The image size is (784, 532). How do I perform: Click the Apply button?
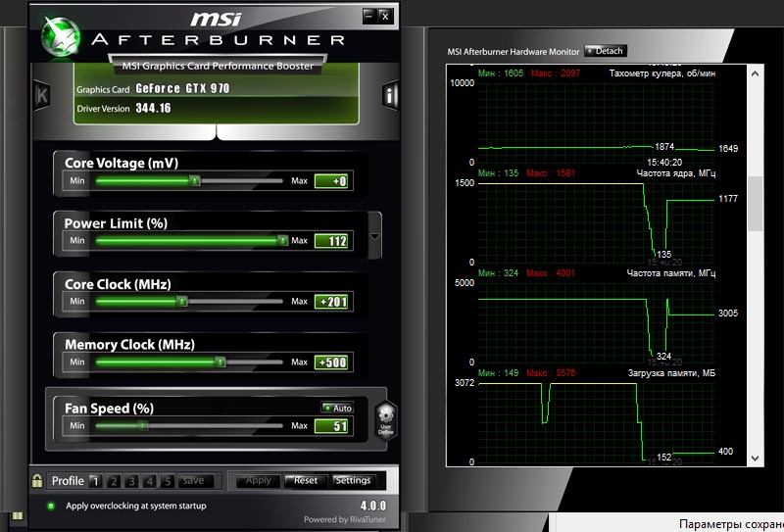click(258, 480)
